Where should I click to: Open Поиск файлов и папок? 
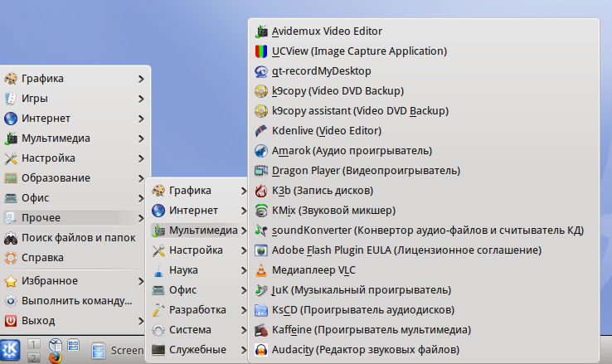click(75, 238)
